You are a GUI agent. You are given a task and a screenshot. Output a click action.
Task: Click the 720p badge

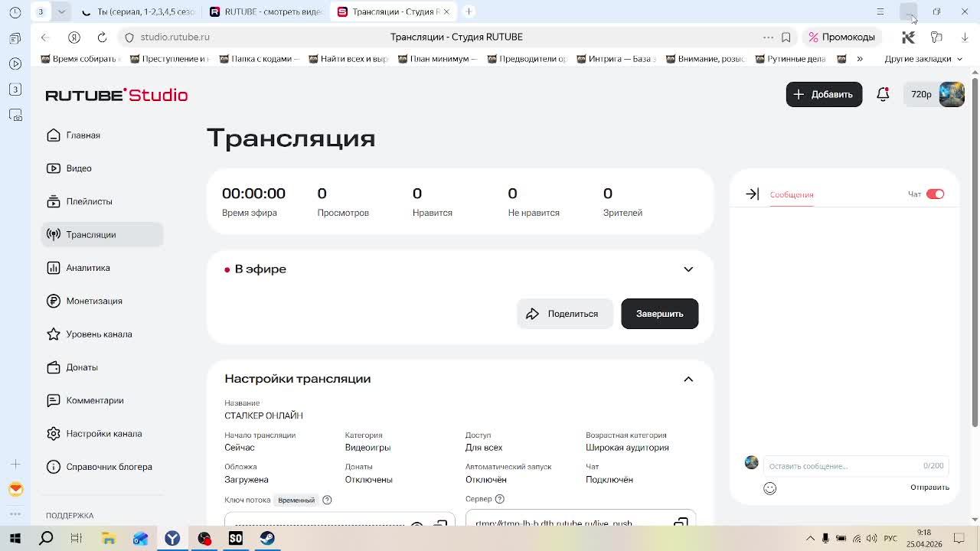tap(921, 94)
